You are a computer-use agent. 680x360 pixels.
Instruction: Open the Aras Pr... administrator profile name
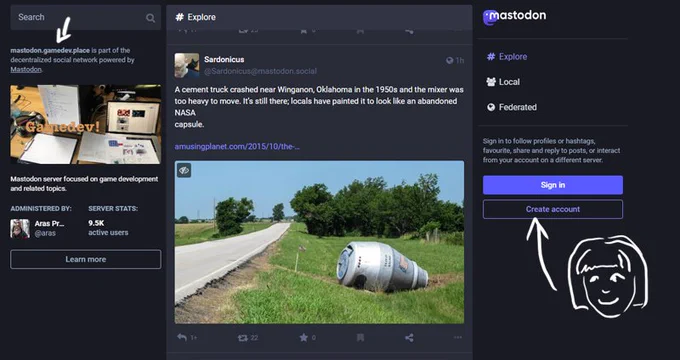pos(49,223)
